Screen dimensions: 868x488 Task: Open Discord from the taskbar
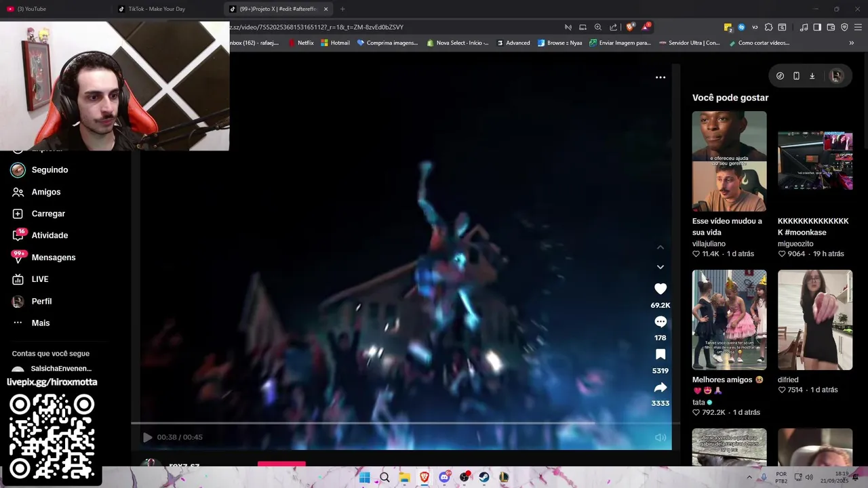(x=444, y=477)
